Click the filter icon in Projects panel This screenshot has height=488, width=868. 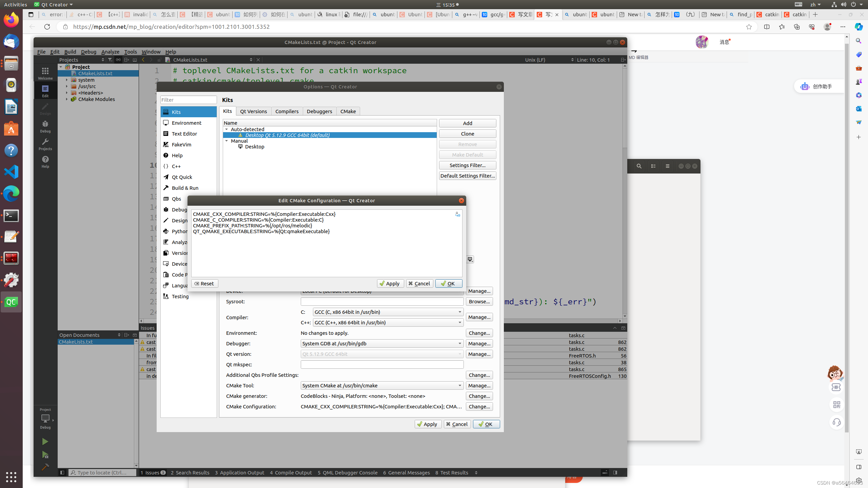pos(110,60)
